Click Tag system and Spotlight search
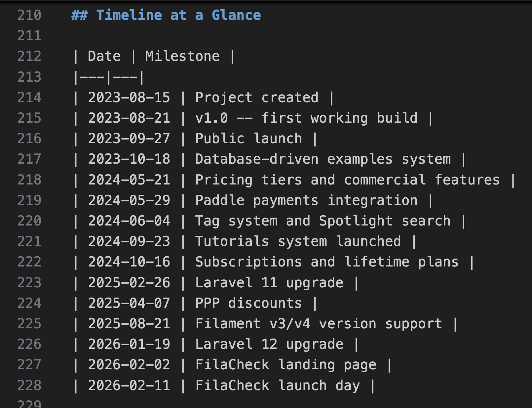The height and width of the screenshot is (408, 532). 323,221
